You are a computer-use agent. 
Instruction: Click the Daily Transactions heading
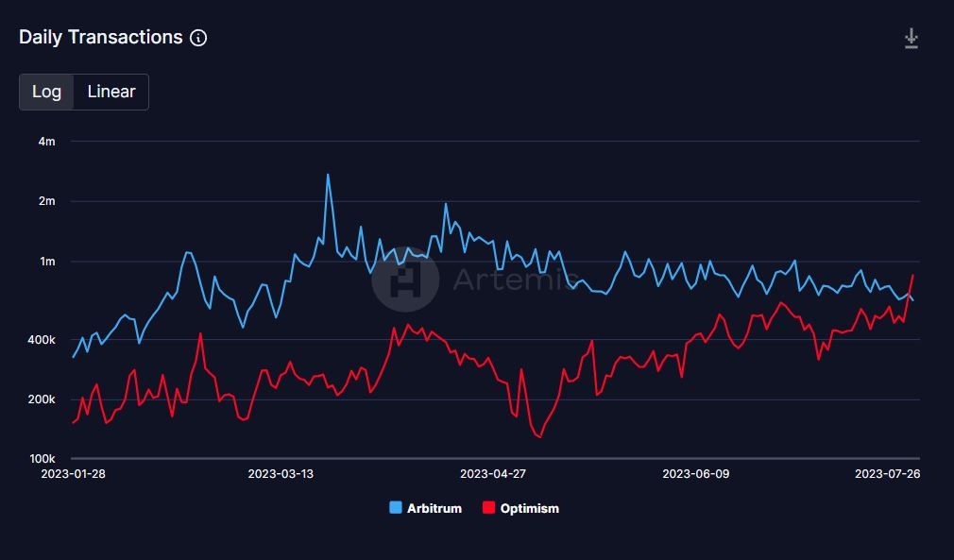click(x=99, y=37)
